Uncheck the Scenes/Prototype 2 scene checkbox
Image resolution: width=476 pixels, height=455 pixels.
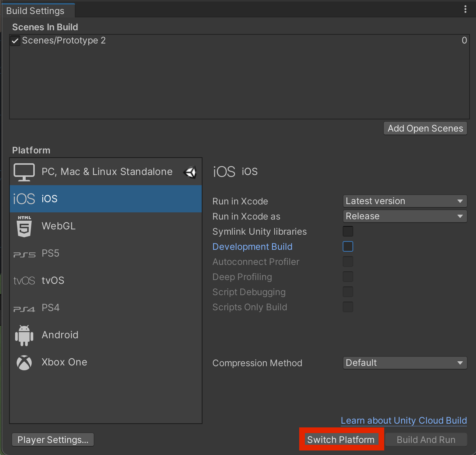(x=15, y=41)
